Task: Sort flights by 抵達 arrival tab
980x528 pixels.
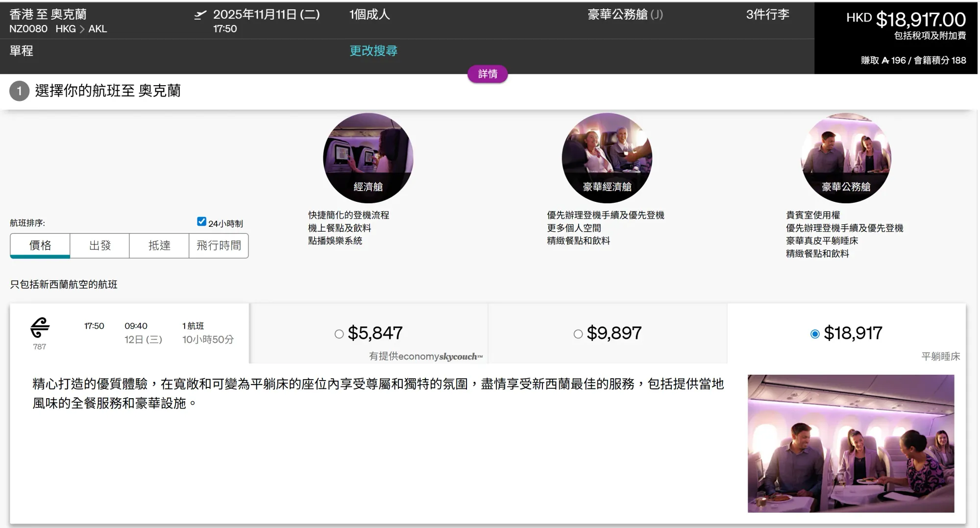Action: click(159, 245)
